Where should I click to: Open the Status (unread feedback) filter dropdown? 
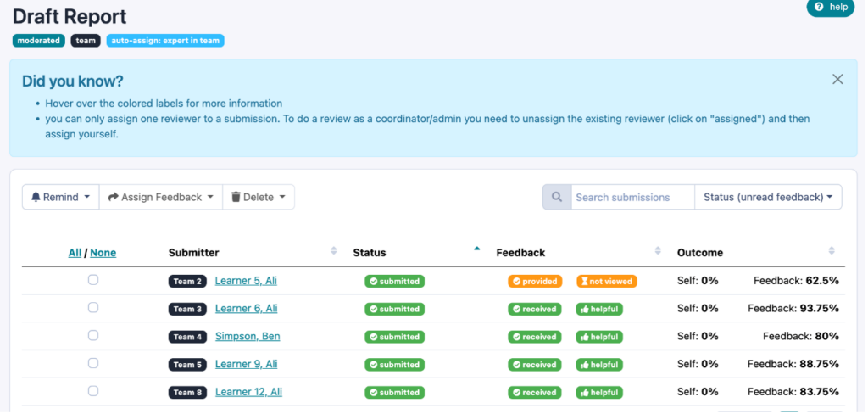pos(768,197)
